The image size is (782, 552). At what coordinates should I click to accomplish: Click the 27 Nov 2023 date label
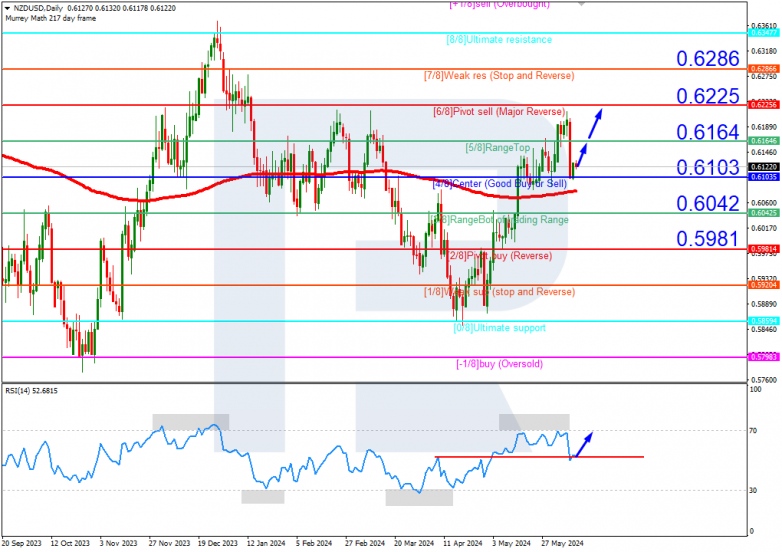[x=170, y=544]
